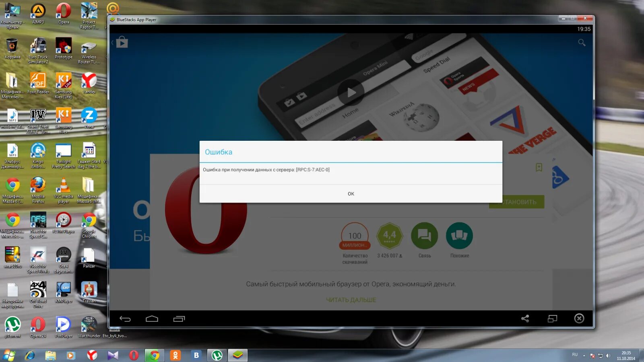Open Panzar desktop shortcut

tap(89, 257)
